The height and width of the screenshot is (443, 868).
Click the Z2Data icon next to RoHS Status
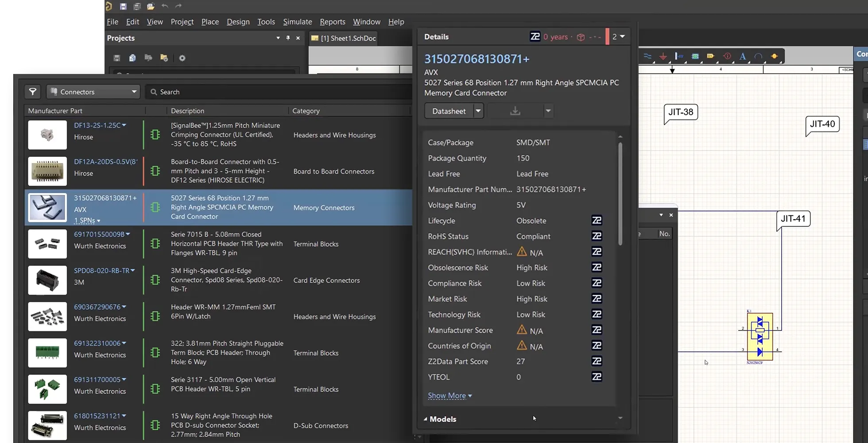point(597,236)
